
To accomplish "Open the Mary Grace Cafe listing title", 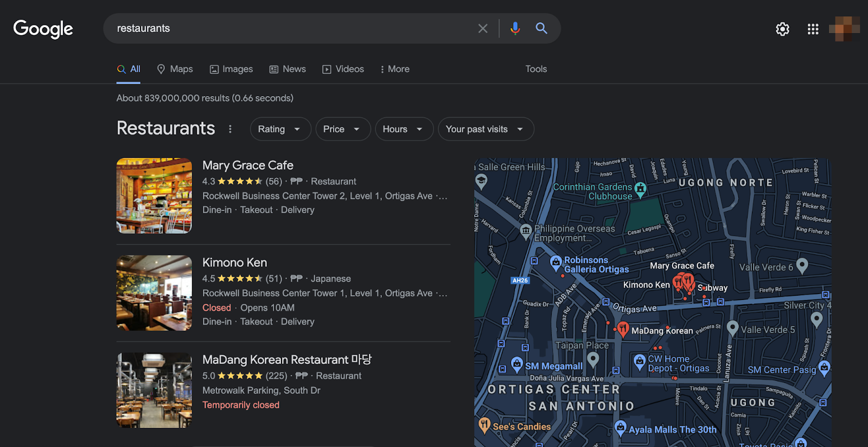I will tap(248, 165).
